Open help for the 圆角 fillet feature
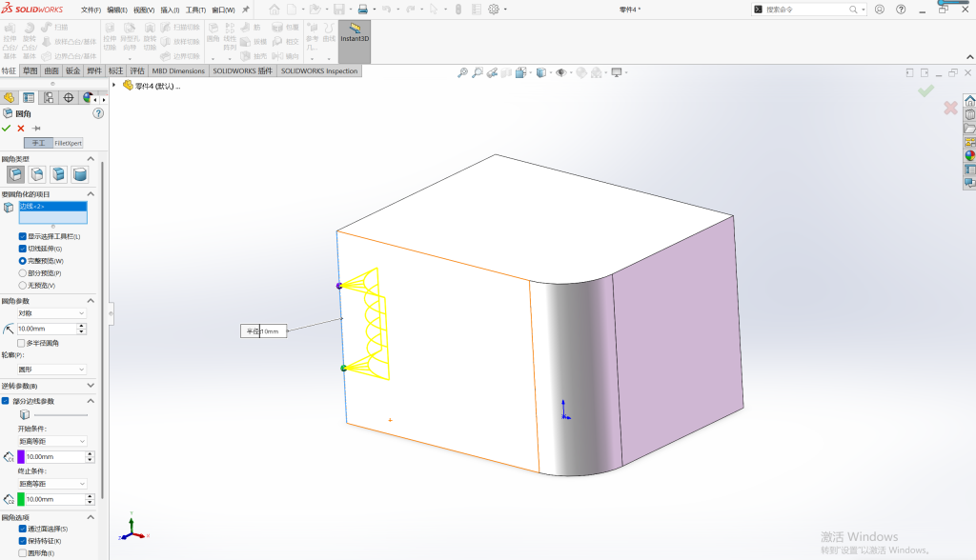This screenshot has height=560, width=976. pyautogui.click(x=98, y=113)
